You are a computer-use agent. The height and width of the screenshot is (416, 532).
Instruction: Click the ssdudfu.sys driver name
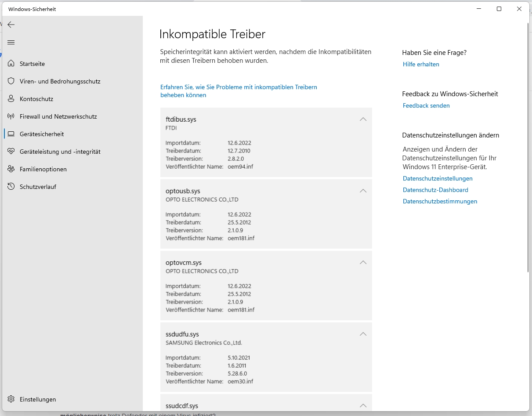pos(182,334)
